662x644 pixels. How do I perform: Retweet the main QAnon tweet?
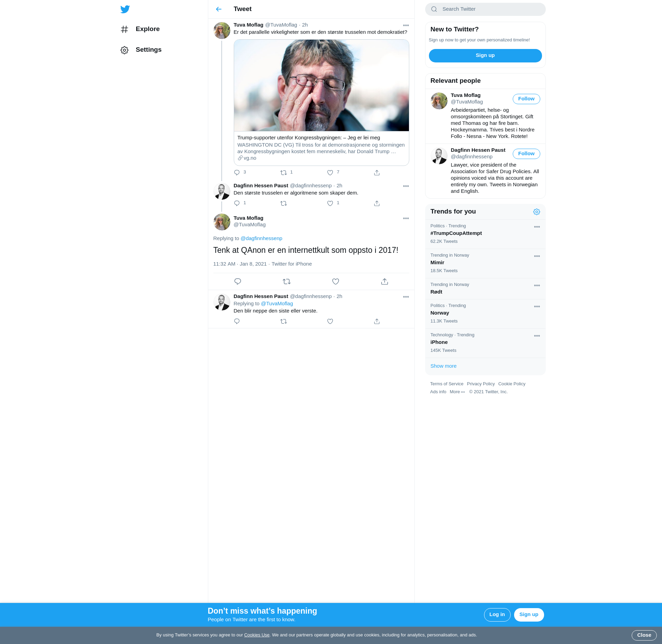(x=287, y=281)
